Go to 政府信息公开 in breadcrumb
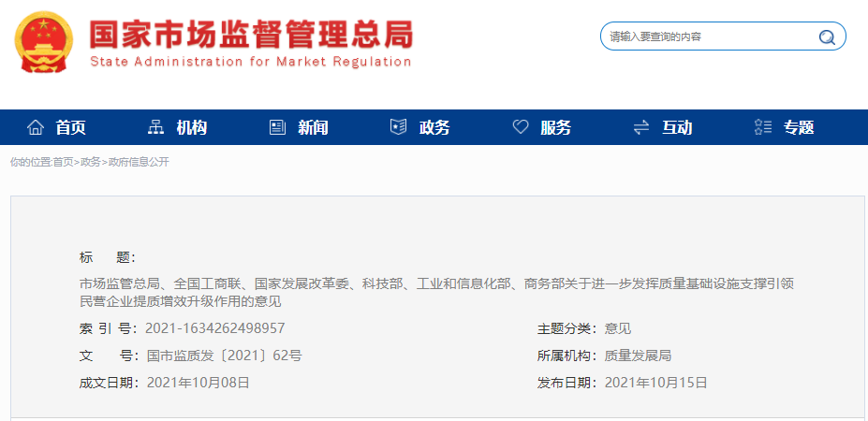This screenshot has width=868, height=421. (139, 162)
